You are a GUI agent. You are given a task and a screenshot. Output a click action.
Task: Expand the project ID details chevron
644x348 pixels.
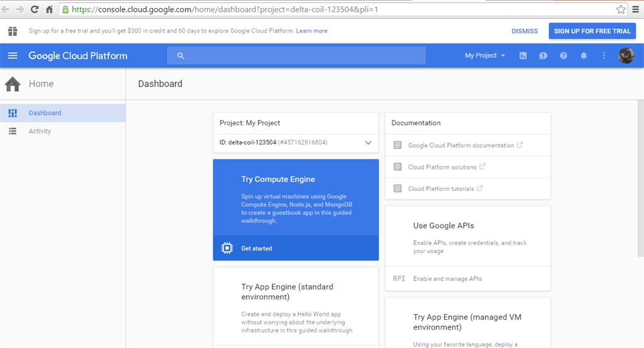click(369, 143)
